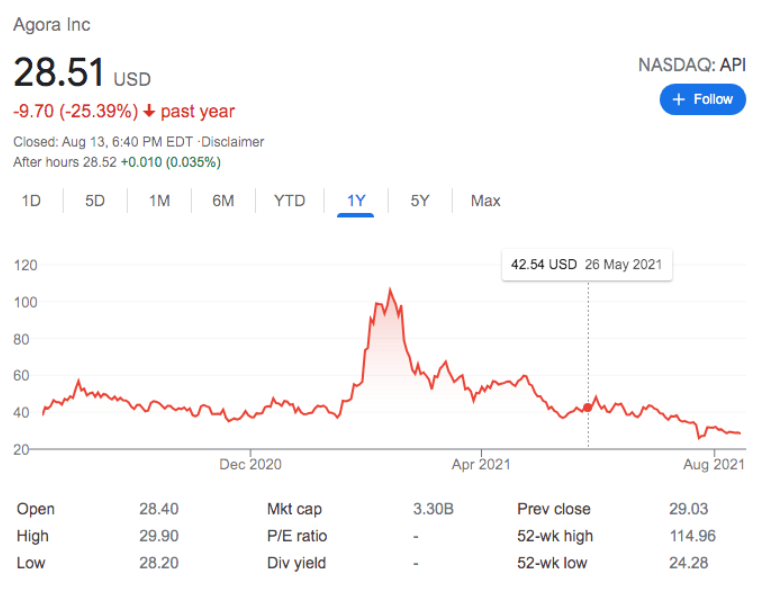The width and height of the screenshot is (776, 595).
Task: Switch chart to 5Y range
Action: [420, 201]
